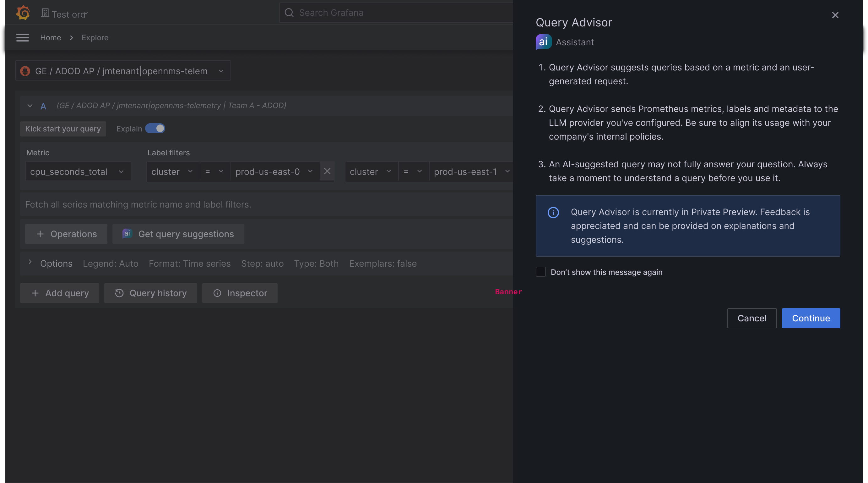
Task: Click the info icon in the preview notice
Action: 553,213
